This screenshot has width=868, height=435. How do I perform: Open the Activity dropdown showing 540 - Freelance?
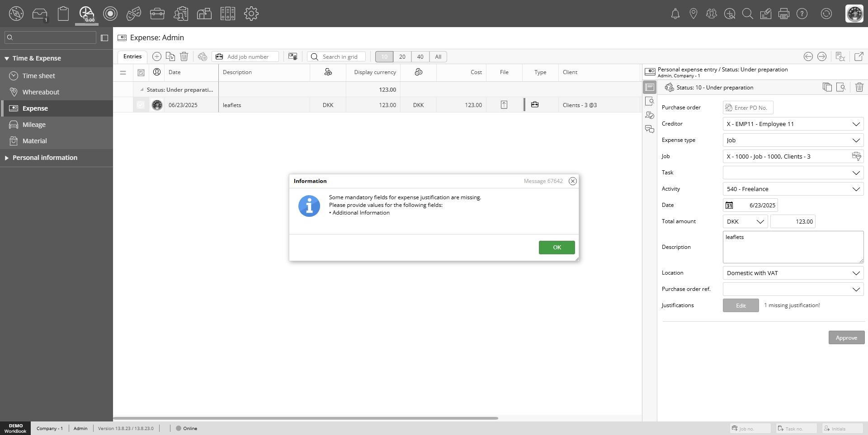pyautogui.click(x=855, y=189)
